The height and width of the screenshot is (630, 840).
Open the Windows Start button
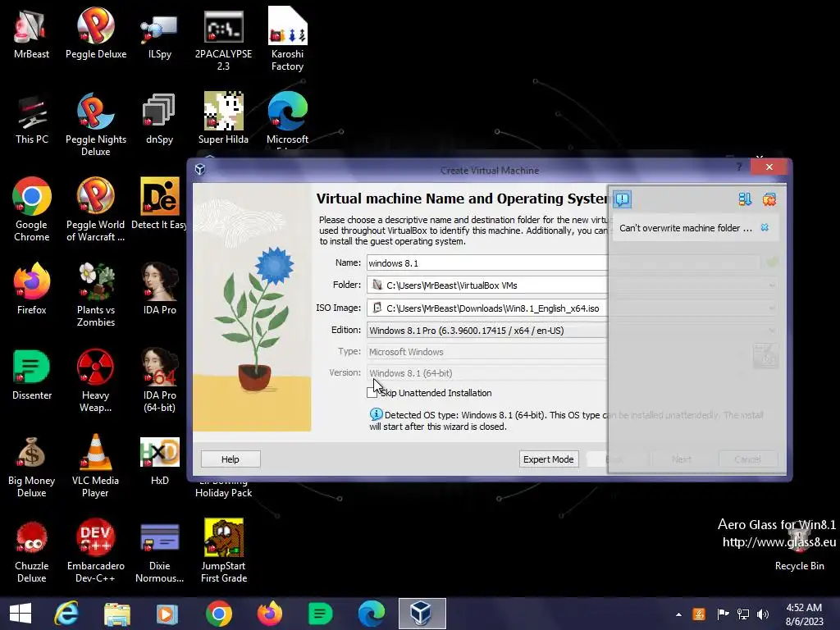21,614
